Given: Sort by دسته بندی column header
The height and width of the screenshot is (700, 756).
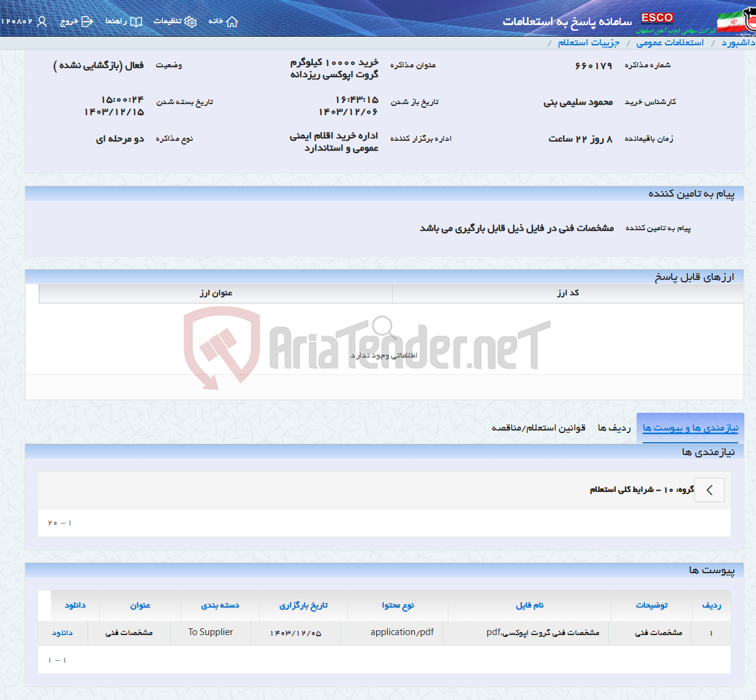Looking at the screenshot, I should [x=220, y=605].
